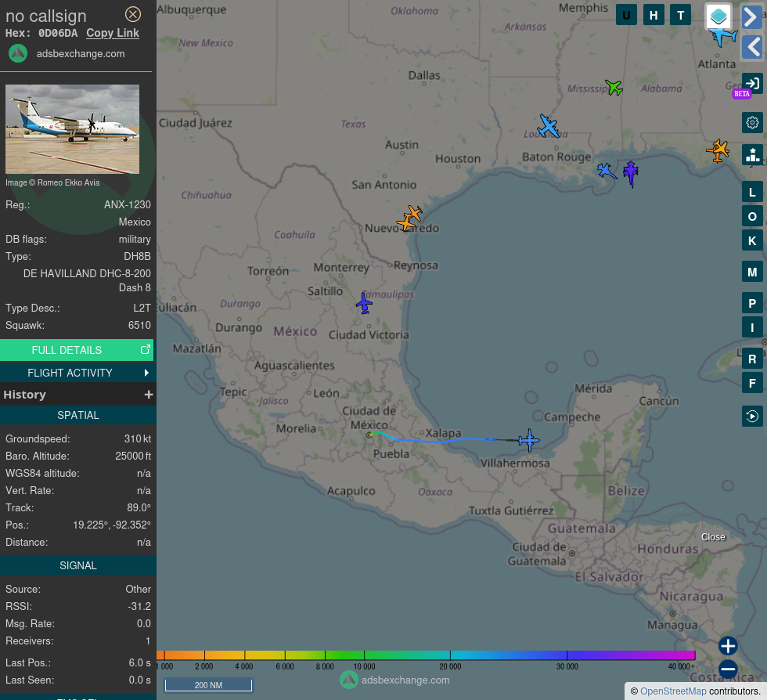The image size is (767, 700).
Task: Copy link for hex 0D06DA
Action: click(x=113, y=33)
